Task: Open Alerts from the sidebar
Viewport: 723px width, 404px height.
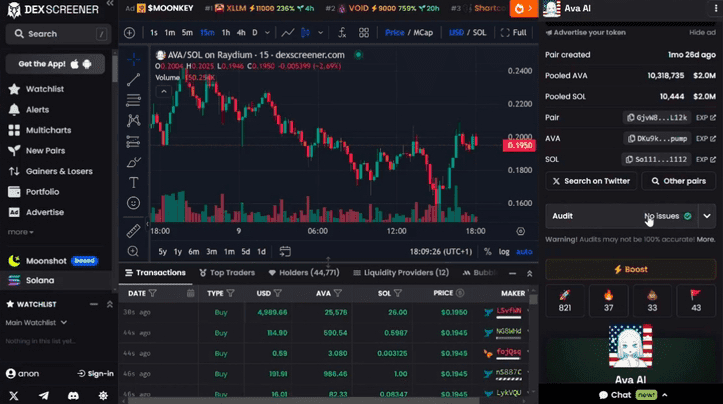Action: [36, 110]
